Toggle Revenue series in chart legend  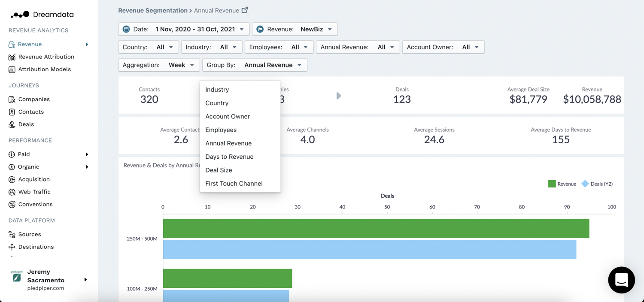pyautogui.click(x=562, y=184)
